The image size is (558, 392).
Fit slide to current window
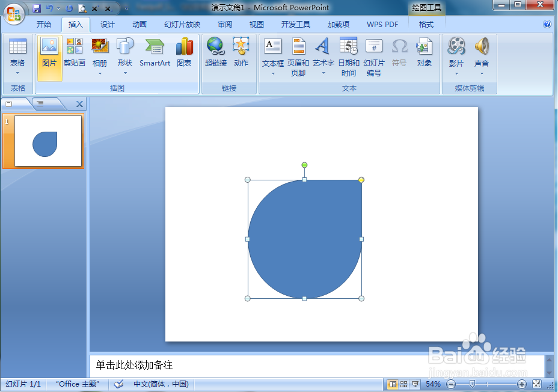pyautogui.click(x=536, y=384)
